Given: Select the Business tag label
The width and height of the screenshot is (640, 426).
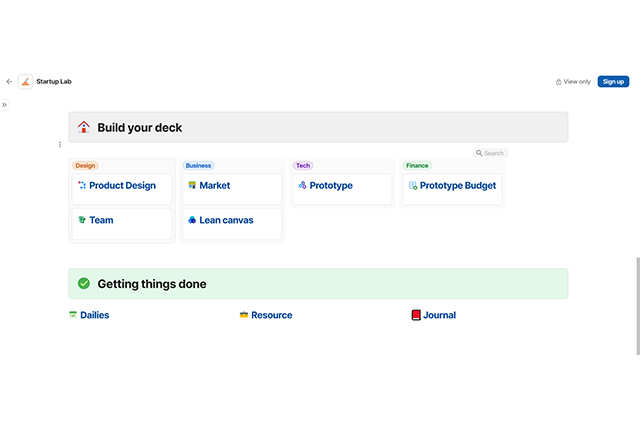Looking at the screenshot, I should (198, 166).
